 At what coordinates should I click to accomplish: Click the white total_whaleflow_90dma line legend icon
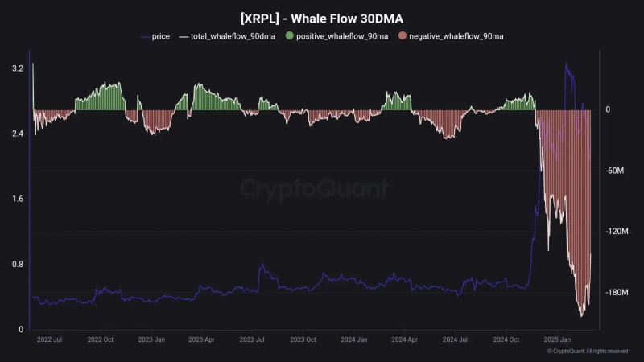click(183, 37)
